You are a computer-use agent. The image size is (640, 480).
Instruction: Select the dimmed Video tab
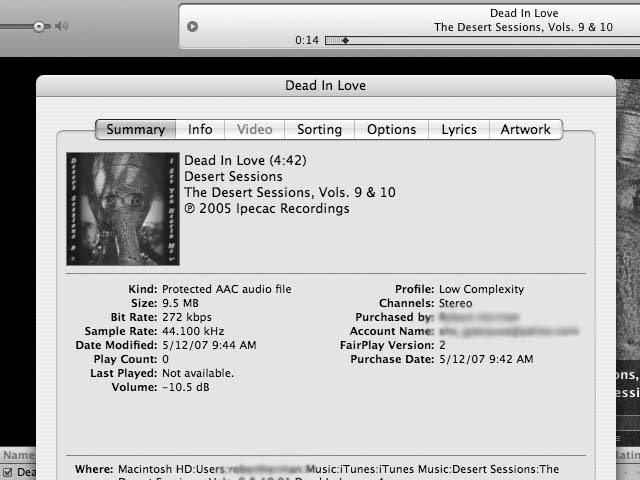(255, 129)
